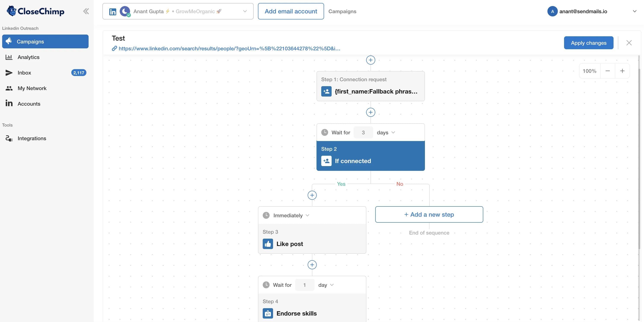Open the anant@sendmails.io account menu
This screenshot has height=322, width=644.
[x=584, y=11]
